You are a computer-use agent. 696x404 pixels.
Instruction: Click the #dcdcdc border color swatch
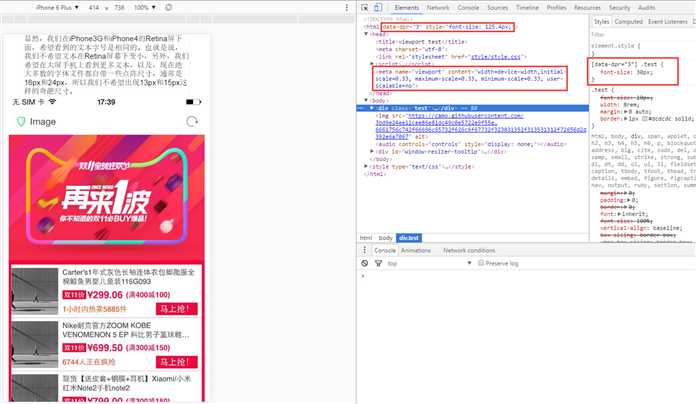coord(645,119)
